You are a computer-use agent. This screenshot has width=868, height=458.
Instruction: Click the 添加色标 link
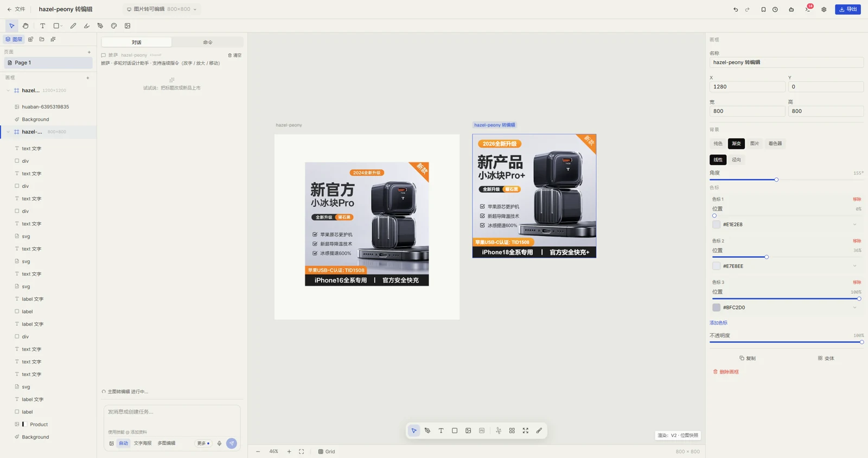pyautogui.click(x=718, y=323)
